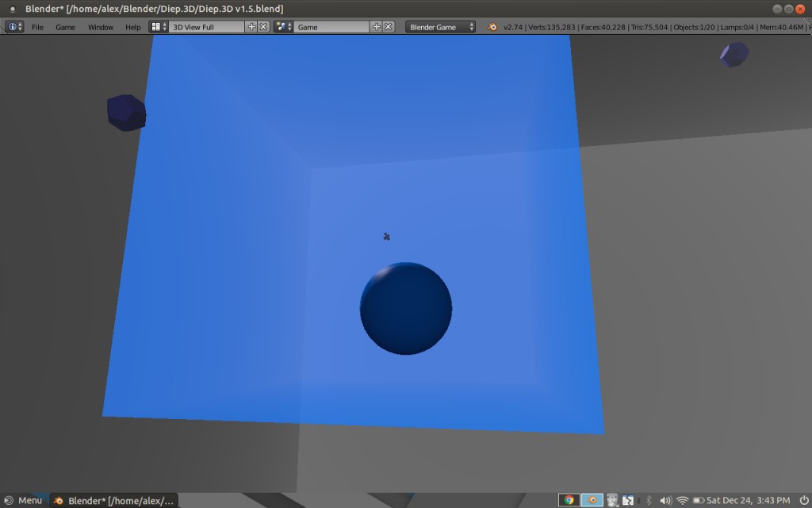Open the File menu
The image size is (812, 508).
tap(38, 26)
